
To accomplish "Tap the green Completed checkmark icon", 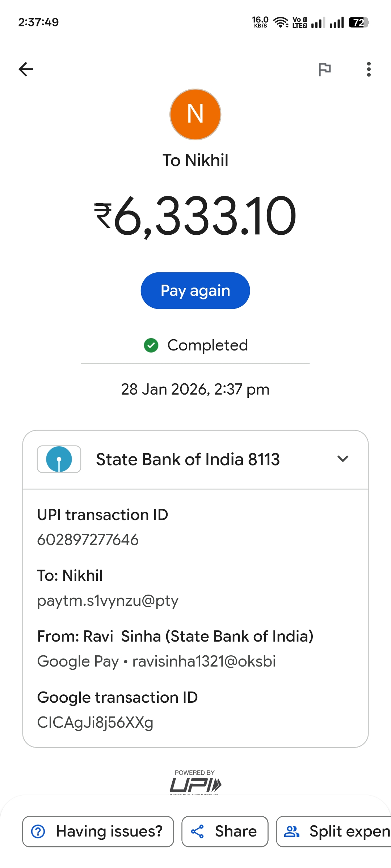I will pos(151,345).
